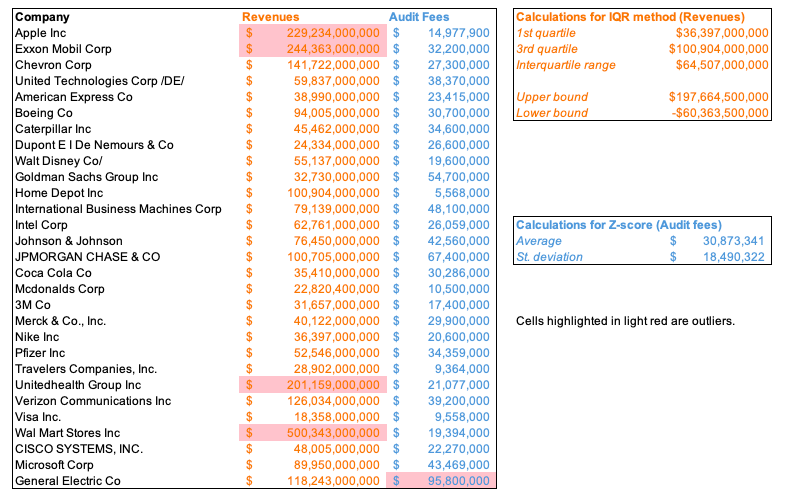
Task: Click Nike Inc revenue 36,397,000,000
Action: click(x=336, y=337)
